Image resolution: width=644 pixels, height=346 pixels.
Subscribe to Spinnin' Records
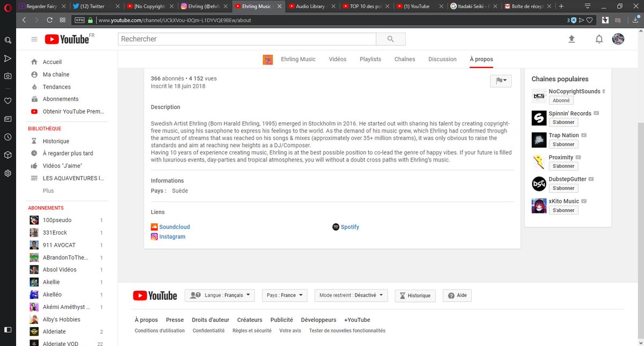coord(563,122)
